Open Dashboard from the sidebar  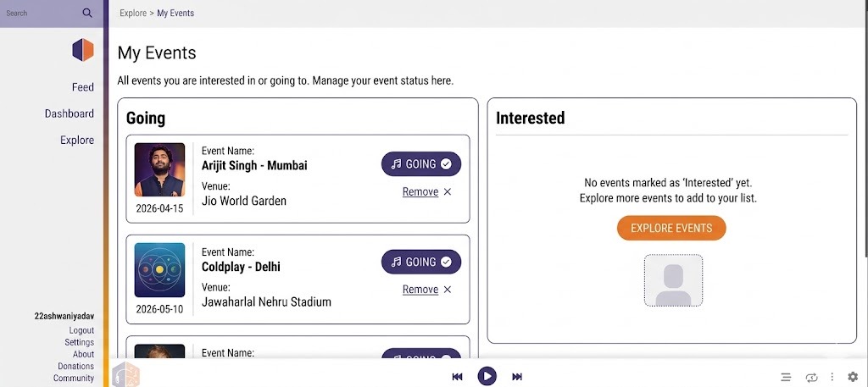[x=70, y=113]
